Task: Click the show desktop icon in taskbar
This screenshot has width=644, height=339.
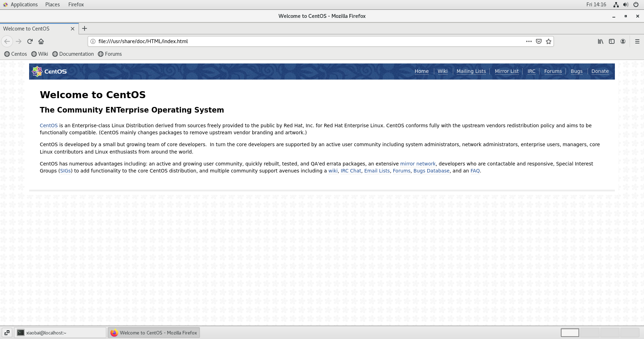Action: pos(7,333)
